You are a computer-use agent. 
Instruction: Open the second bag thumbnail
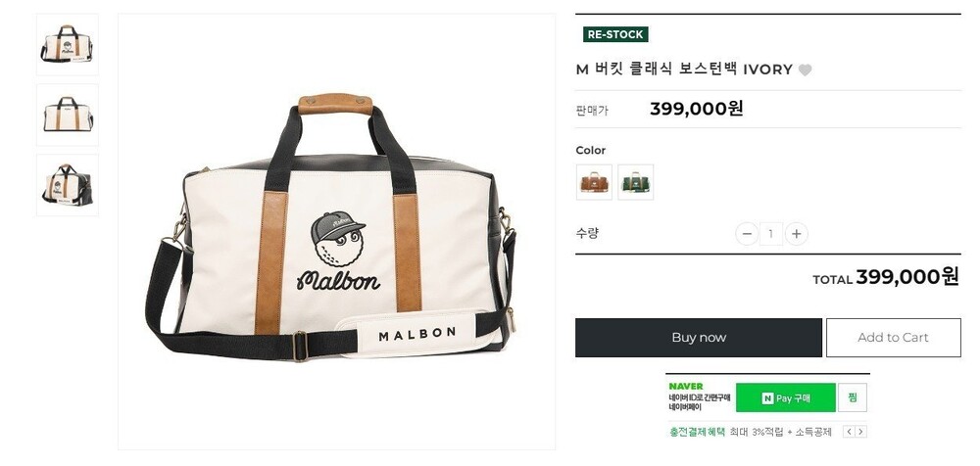pyautogui.click(x=68, y=115)
